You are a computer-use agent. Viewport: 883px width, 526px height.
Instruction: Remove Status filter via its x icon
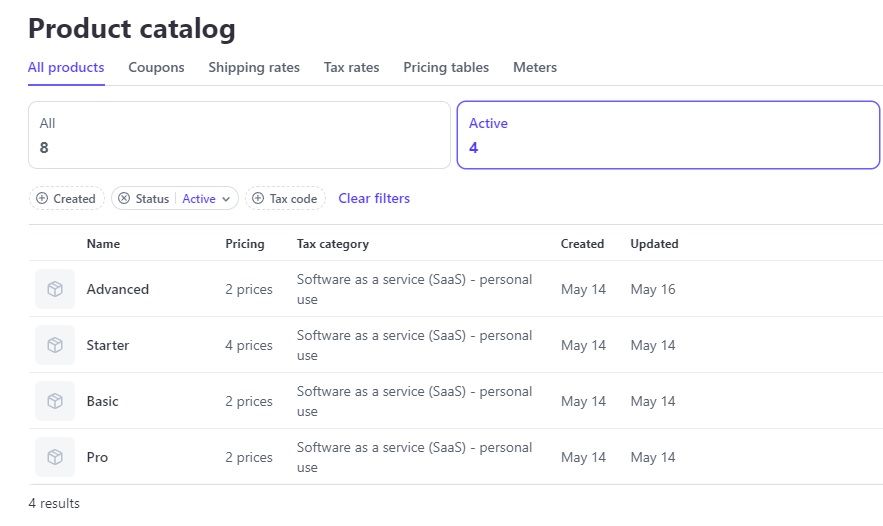[x=124, y=199]
